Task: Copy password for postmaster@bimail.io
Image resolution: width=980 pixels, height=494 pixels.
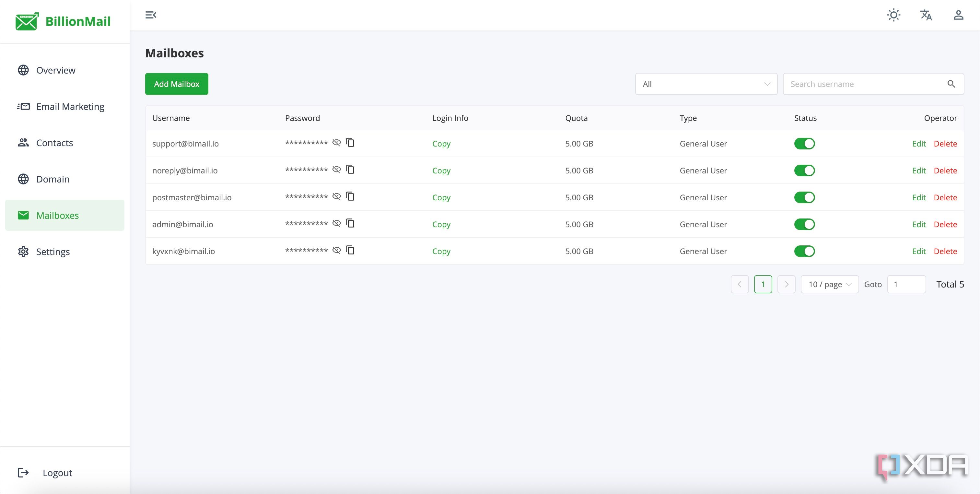Action: click(350, 196)
